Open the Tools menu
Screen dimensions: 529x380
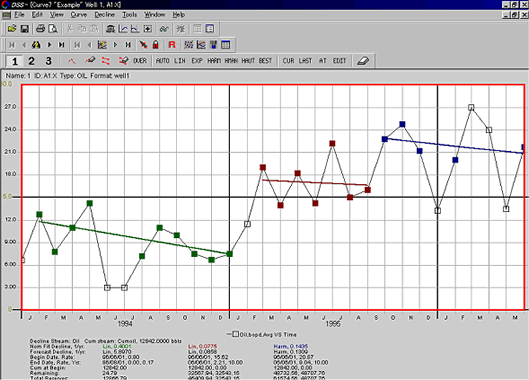tap(130, 15)
